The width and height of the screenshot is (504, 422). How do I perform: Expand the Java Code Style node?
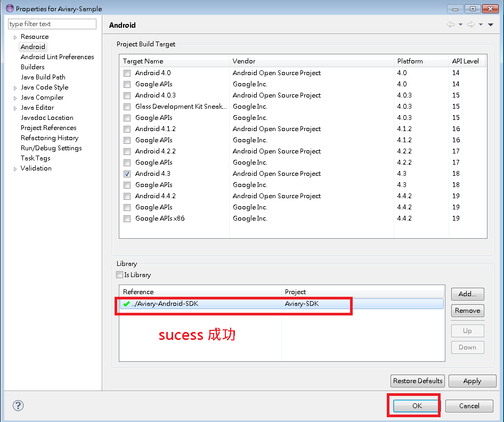pos(15,88)
